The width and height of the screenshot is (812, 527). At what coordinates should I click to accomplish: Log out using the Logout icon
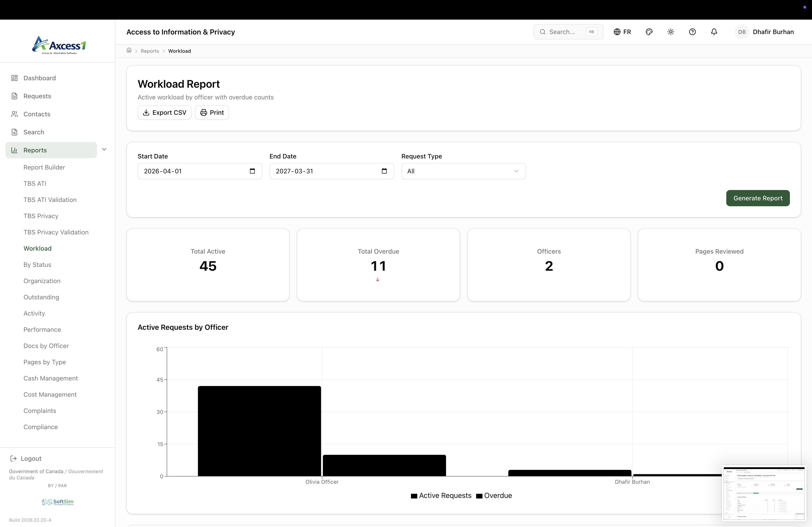[x=13, y=458]
